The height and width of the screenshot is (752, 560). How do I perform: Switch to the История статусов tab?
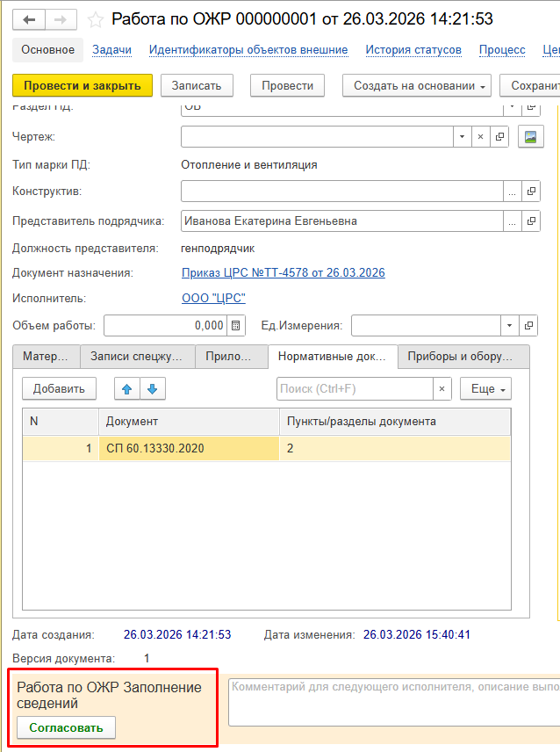tap(413, 50)
